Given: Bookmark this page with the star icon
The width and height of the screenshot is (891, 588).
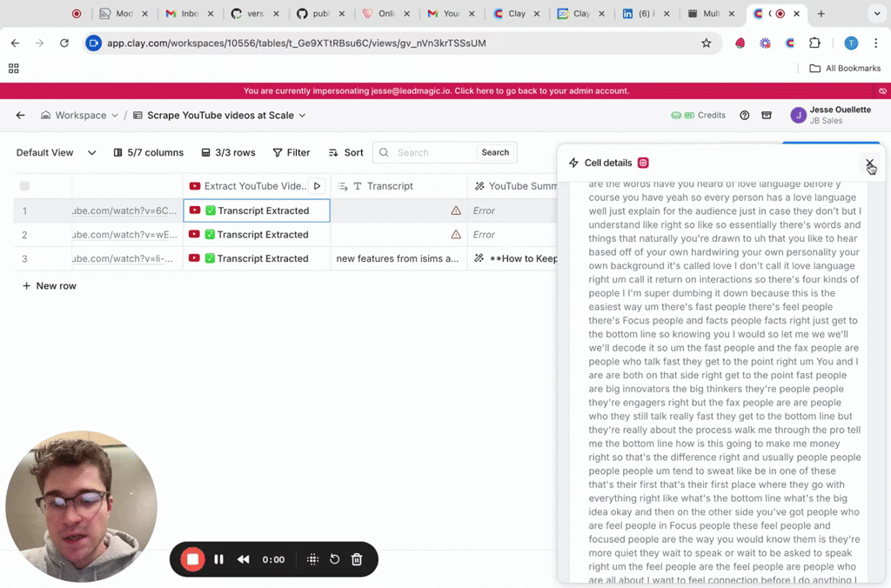Looking at the screenshot, I should 707,43.
